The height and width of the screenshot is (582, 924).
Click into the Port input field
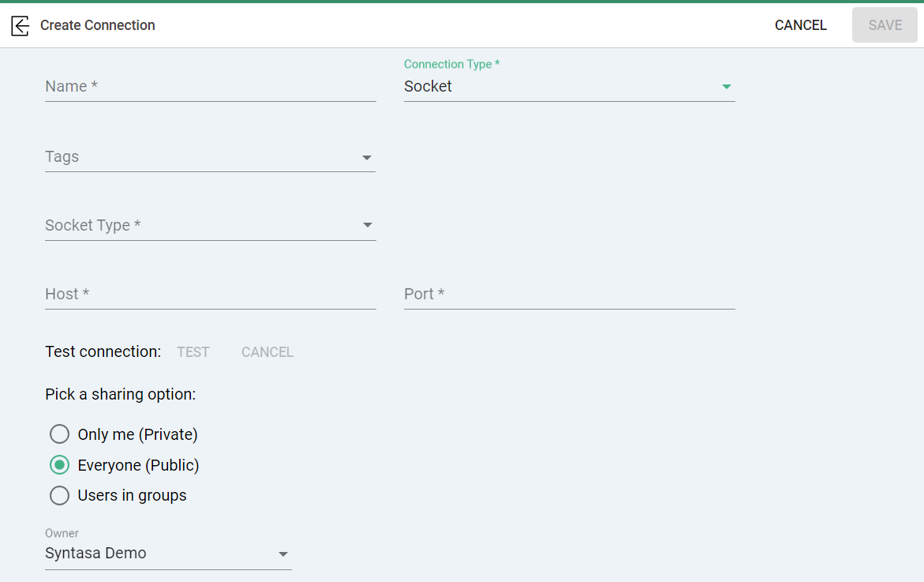click(x=569, y=295)
